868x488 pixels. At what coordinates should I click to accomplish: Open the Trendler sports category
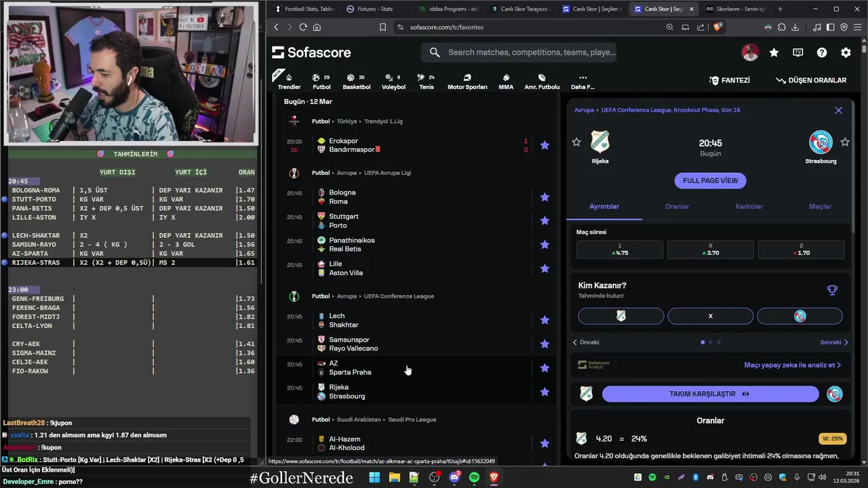289,81
